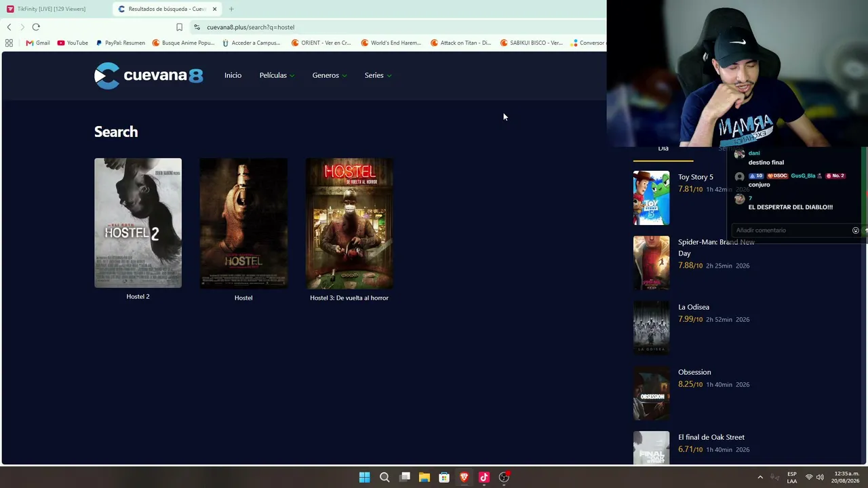Click username dani in chat

[754, 153]
